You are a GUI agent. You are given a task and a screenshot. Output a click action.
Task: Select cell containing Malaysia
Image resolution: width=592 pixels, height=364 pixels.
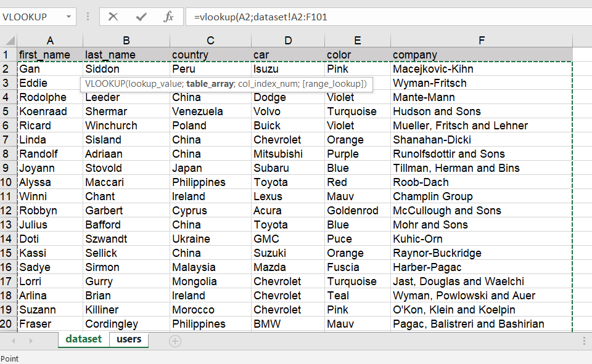coord(210,267)
